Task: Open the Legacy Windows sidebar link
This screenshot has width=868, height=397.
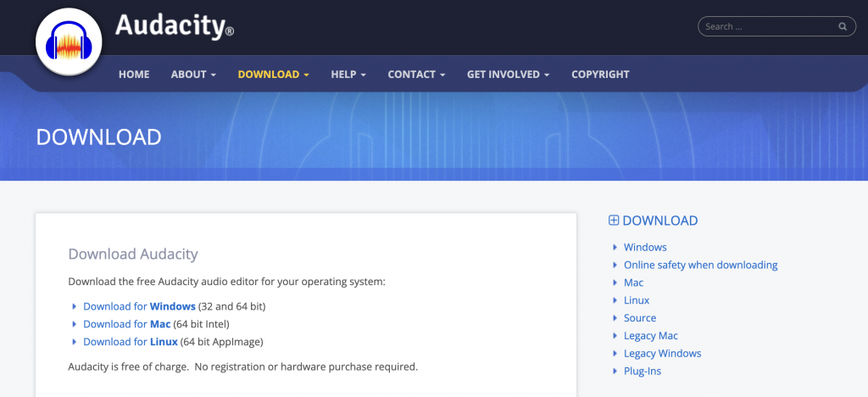Action: pos(663,353)
